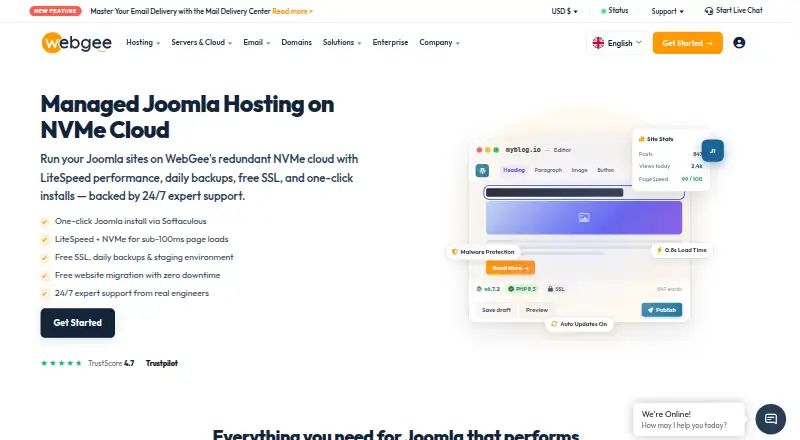Click the UK flag icon

pyautogui.click(x=598, y=43)
